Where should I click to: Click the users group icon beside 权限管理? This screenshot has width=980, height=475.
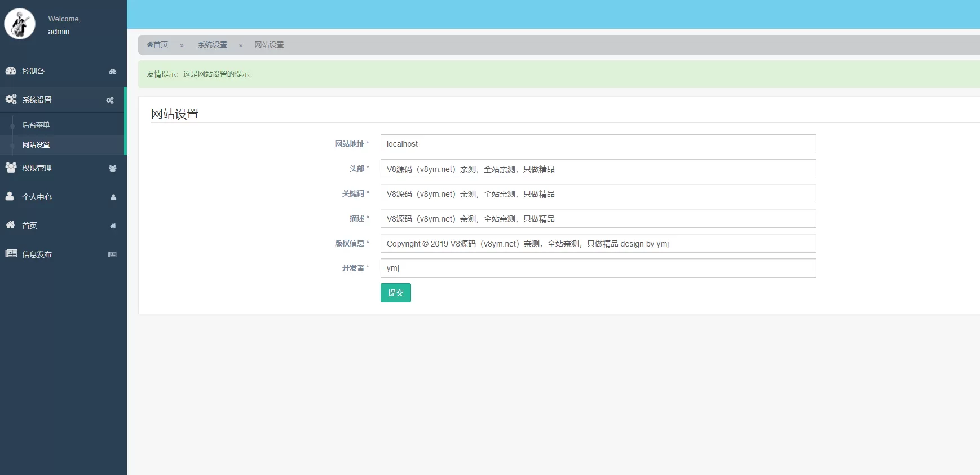(11, 168)
